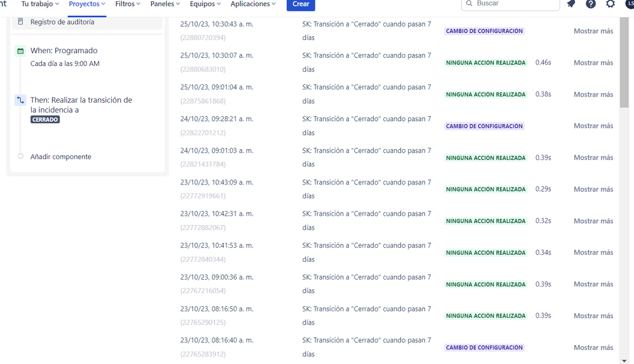Open Registro de auditoría item

87,22
